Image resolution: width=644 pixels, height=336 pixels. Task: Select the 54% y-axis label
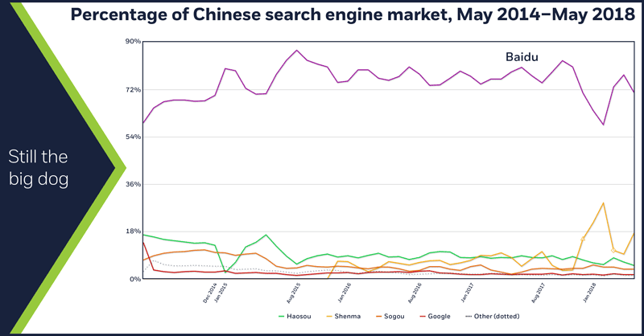click(x=132, y=137)
